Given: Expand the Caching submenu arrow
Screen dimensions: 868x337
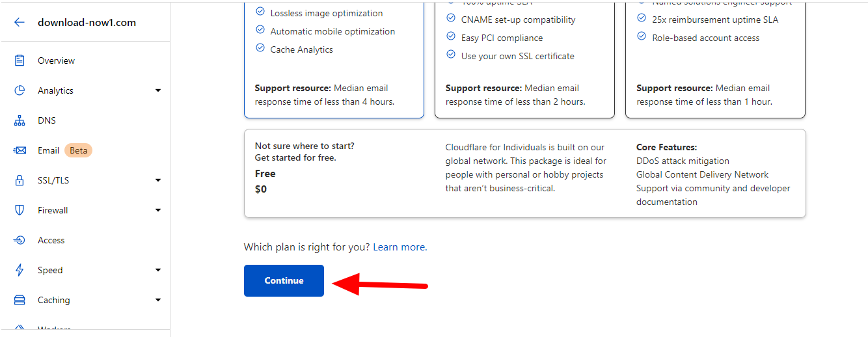Looking at the screenshot, I should (x=158, y=300).
